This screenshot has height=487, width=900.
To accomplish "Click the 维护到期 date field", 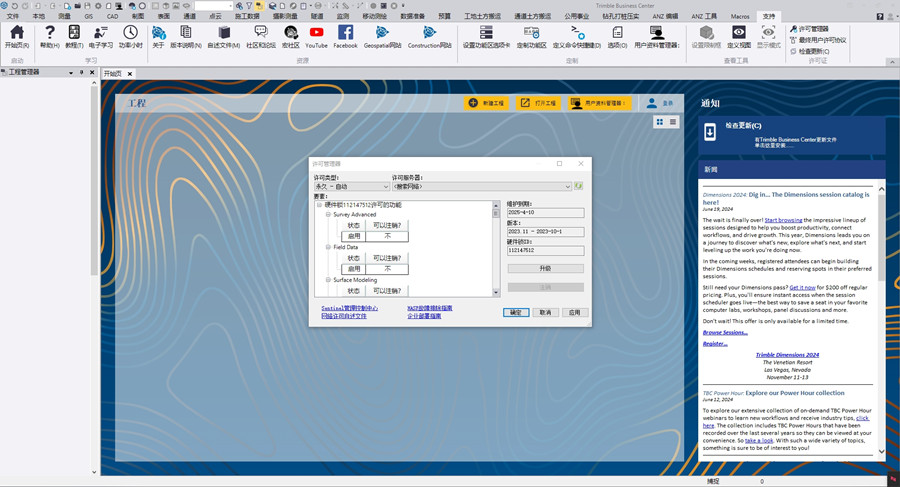I will [x=545, y=212].
